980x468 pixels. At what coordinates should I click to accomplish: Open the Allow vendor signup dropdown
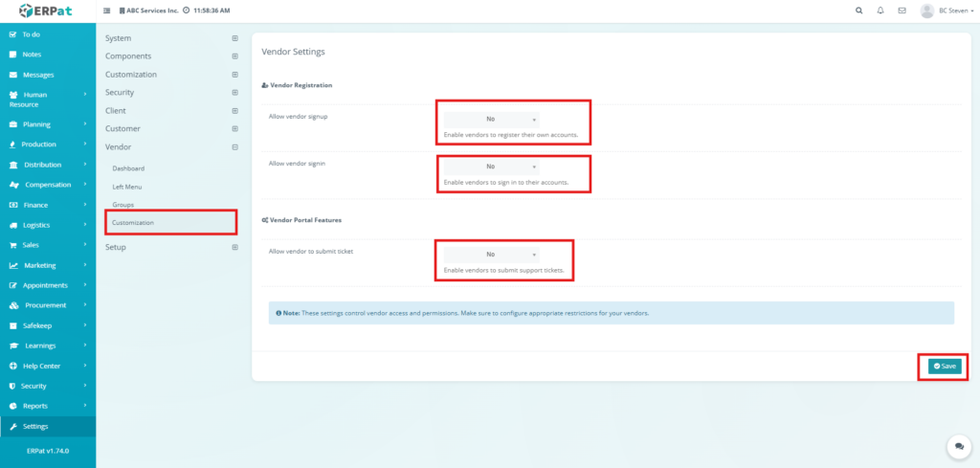tap(491, 120)
